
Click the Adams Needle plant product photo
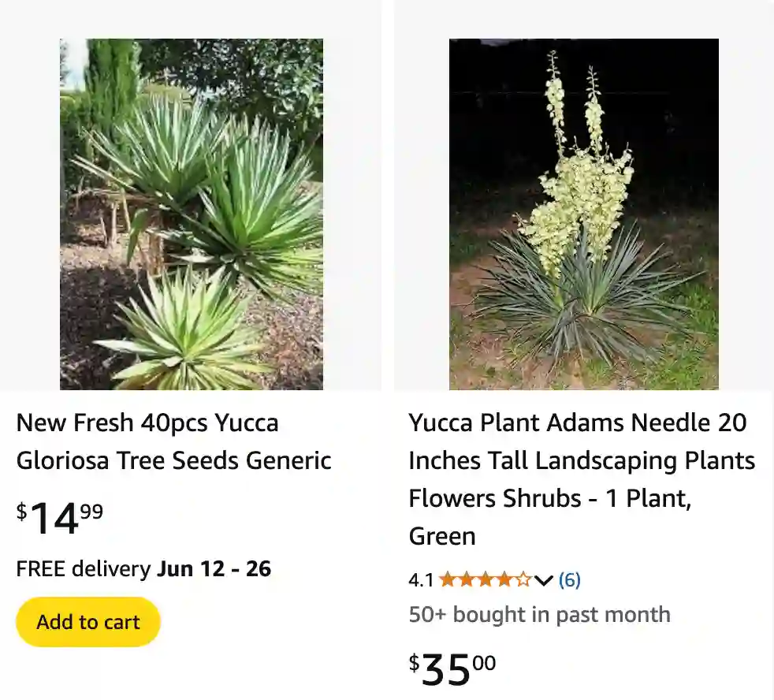(583, 213)
